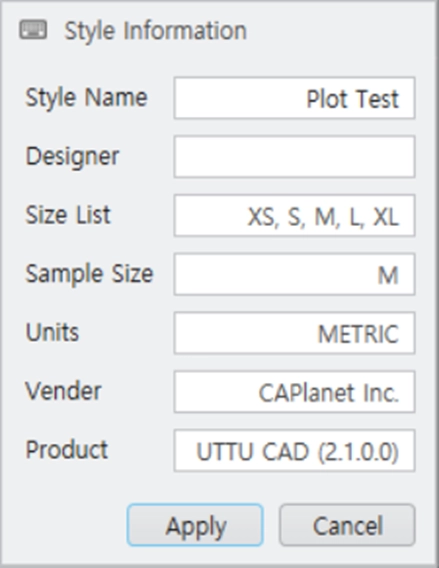Click the Sample Size field showing M
Screen dimensions: 439x568
click(294, 274)
